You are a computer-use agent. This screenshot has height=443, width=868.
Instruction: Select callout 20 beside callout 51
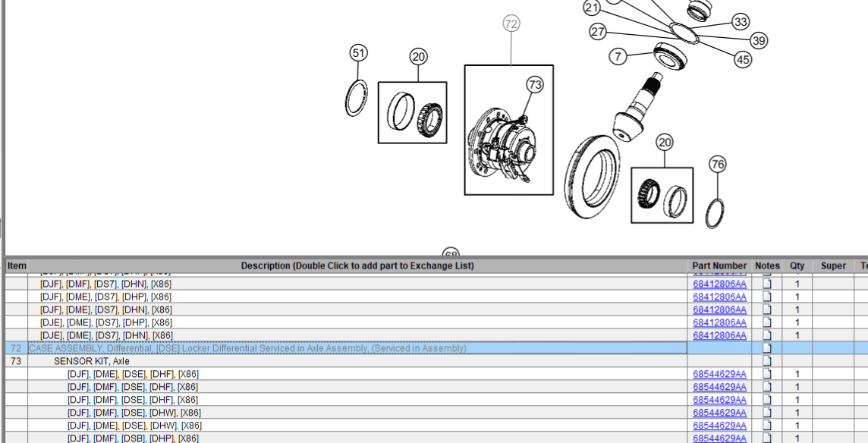[419, 56]
